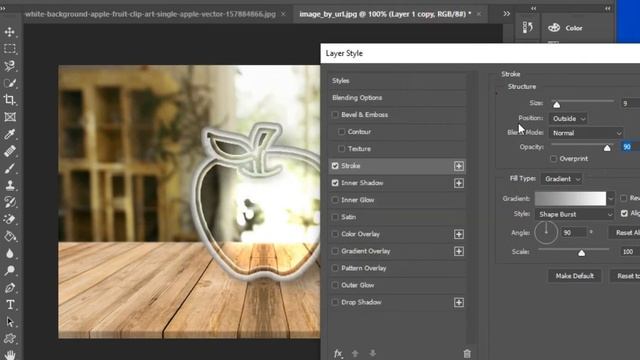640x360 pixels.
Task: Add another Stroke effect with plus icon
Action: [x=459, y=166]
